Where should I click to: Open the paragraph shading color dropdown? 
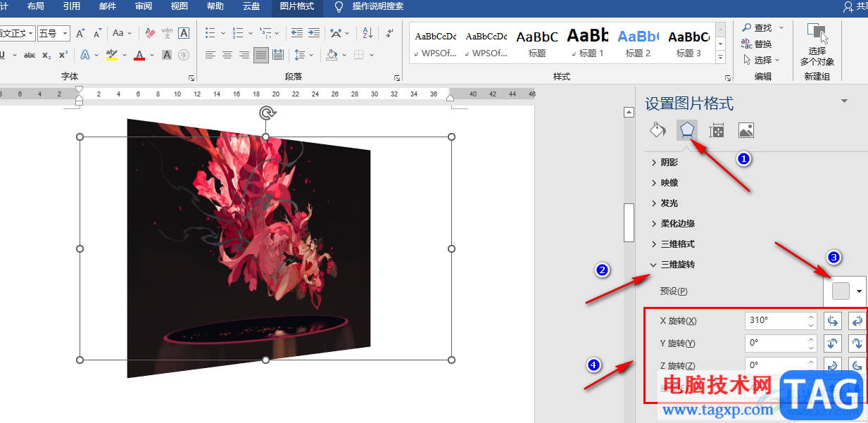tap(346, 55)
